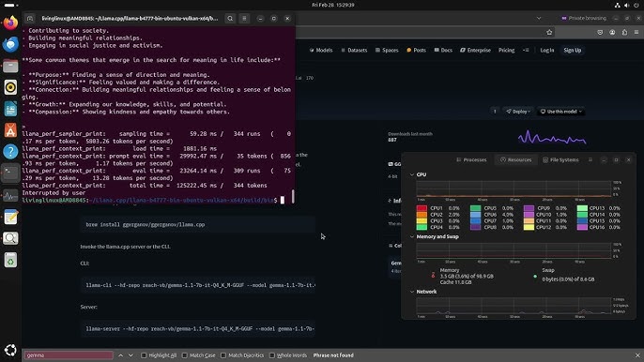The height and width of the screenshot is (362, 644).
Task: Open System Monitor menu icon
Action: coord(590,159)
